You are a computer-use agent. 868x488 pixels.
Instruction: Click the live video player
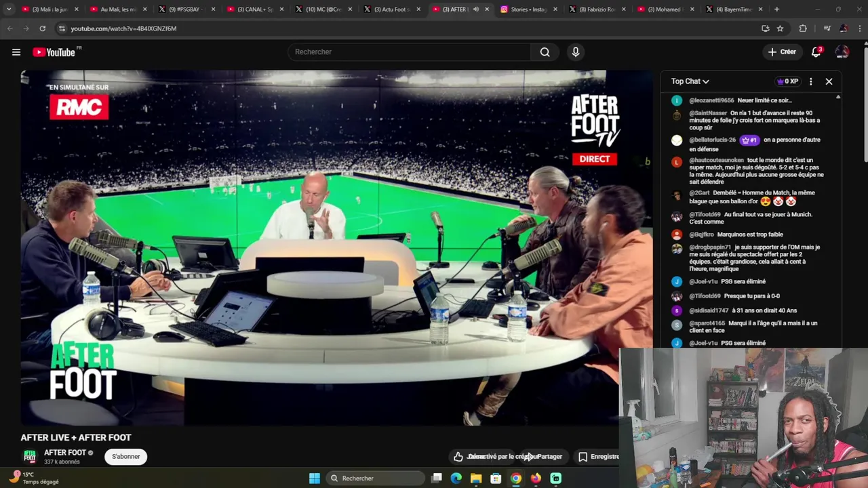tap(337, 247)
